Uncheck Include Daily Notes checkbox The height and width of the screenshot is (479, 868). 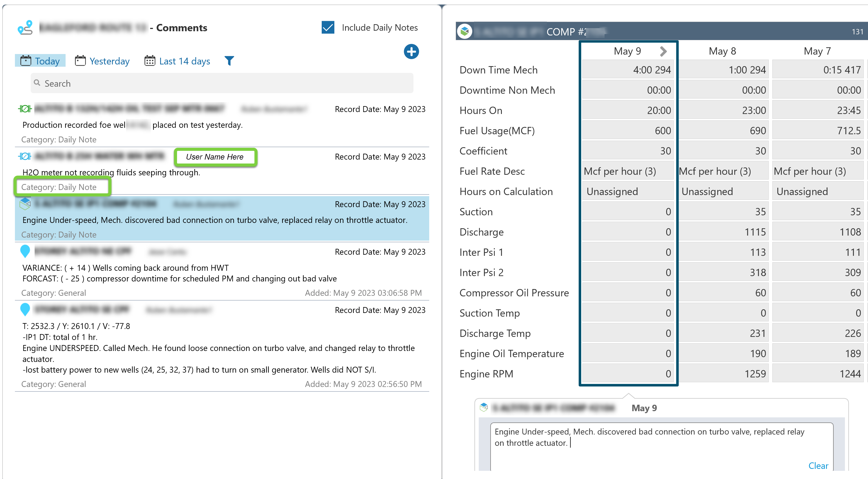(328, 27)
